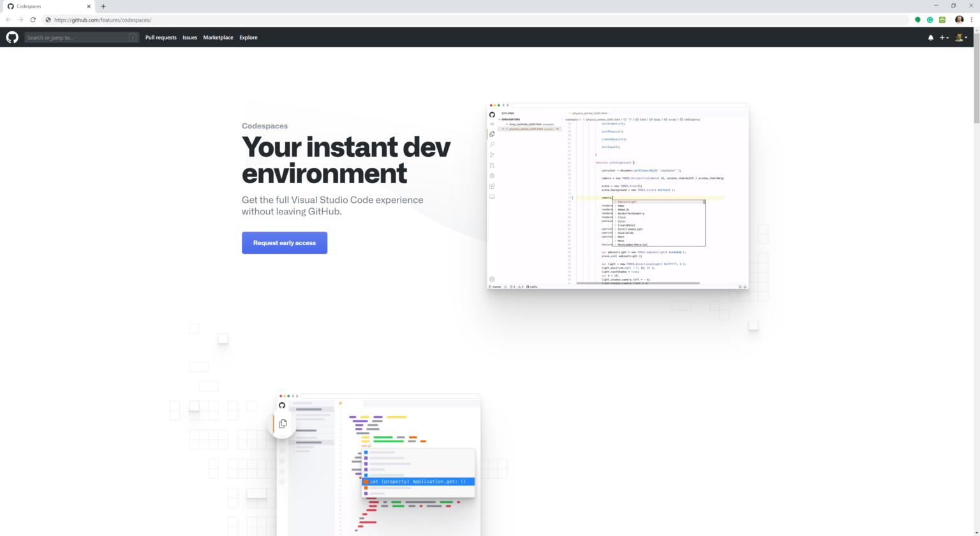The width and height of the screenshot is (980, 536).
Task: Open the Pull requests link
Action: (161, 37)
